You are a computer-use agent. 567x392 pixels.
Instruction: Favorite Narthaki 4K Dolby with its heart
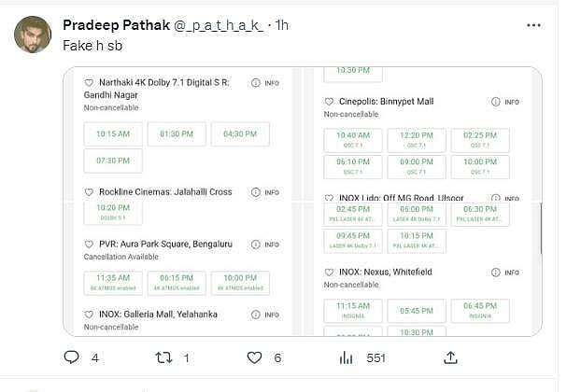[90, 83]
